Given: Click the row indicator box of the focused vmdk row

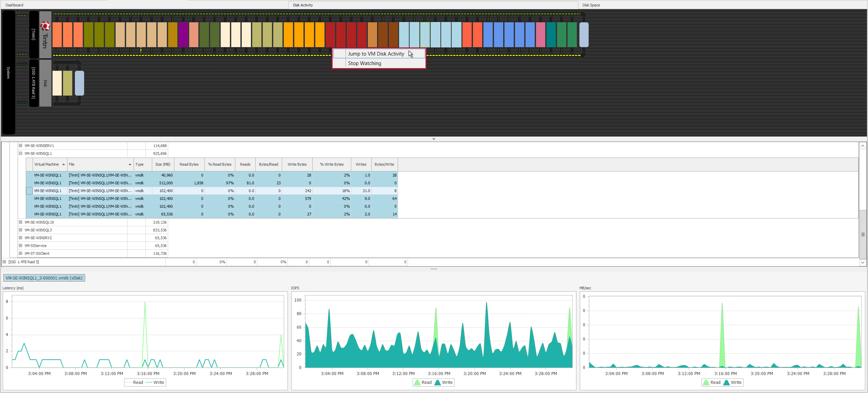Looking at the screenshot, I should point(29,191).
